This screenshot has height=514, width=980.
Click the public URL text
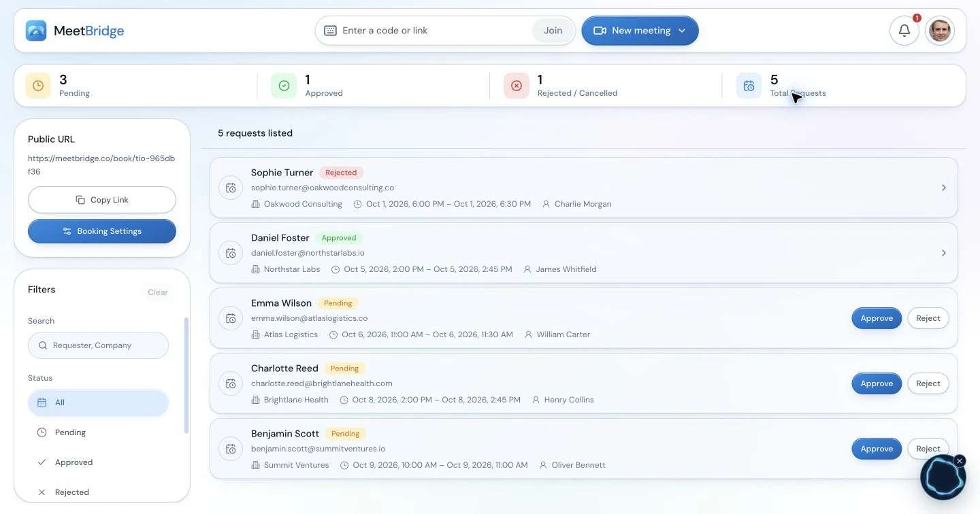point(101,165)
